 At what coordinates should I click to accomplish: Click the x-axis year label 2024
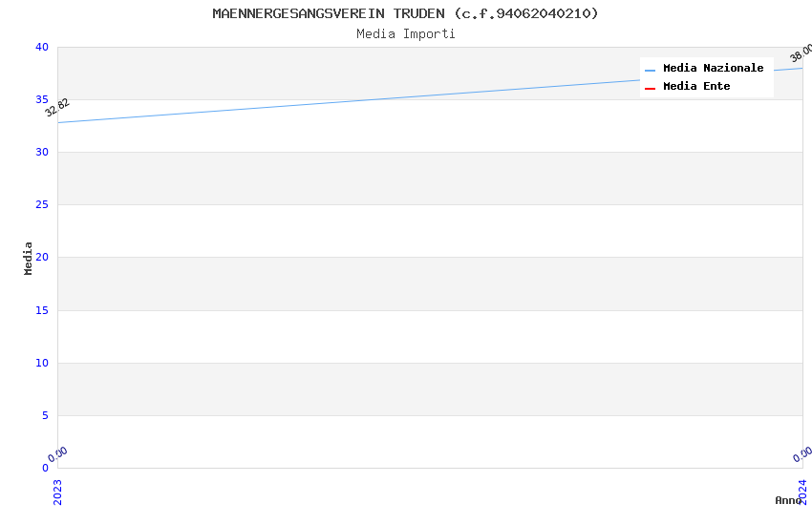click(802, 493)
